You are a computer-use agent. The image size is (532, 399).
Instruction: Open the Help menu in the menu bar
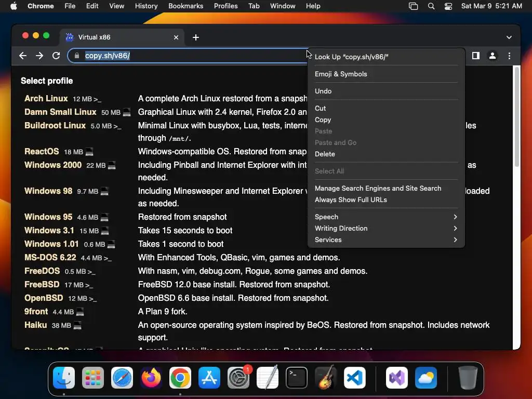(x=313, y=6)
